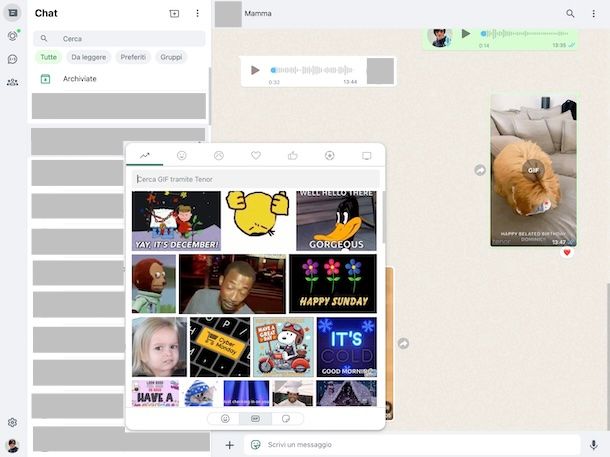Viewport: 610px width, 457px height.
Task: Select the Tutte filter chip
Action: (49, 57)
